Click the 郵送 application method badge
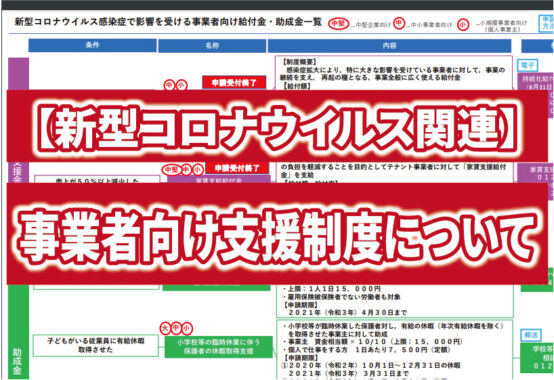Viewport: 554px width, 380px height. click(531, 335)
